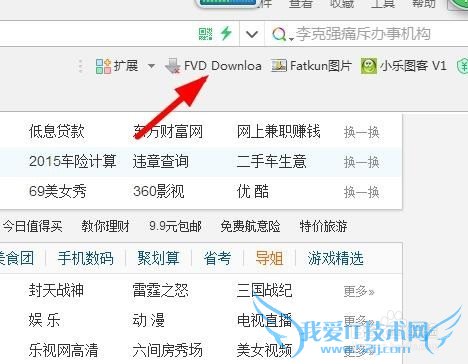Click 换一换 in the 违章查询 row
This screenshot has width=468, height=364.
362,162
